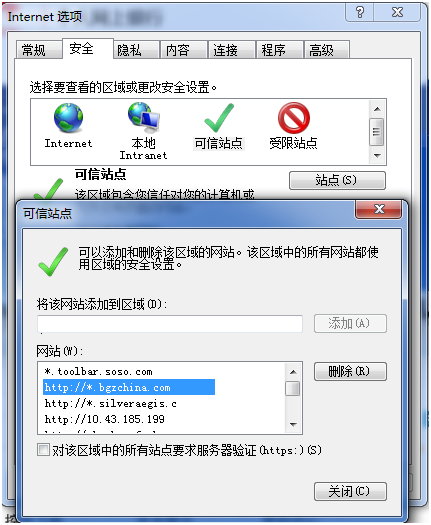The width and height of the screenshot is (431, 525).
Task: Click the help question mark icon
Action: pyautogui.click(x=360, y=13)
